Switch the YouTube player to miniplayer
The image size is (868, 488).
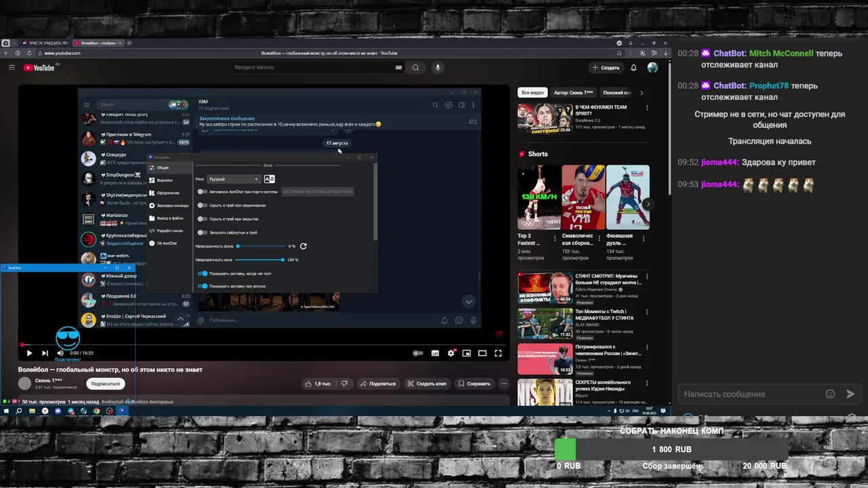coord(467,353)
